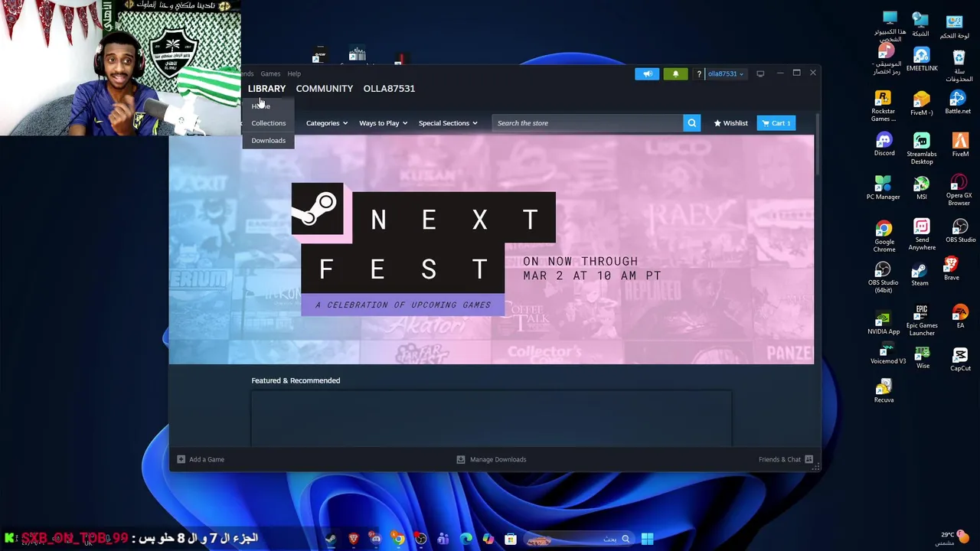Open the orange FiveM desktop shortcut
The width and height of the screenshot is (980, 551).
pyautogui.click(x=960, y=145)
